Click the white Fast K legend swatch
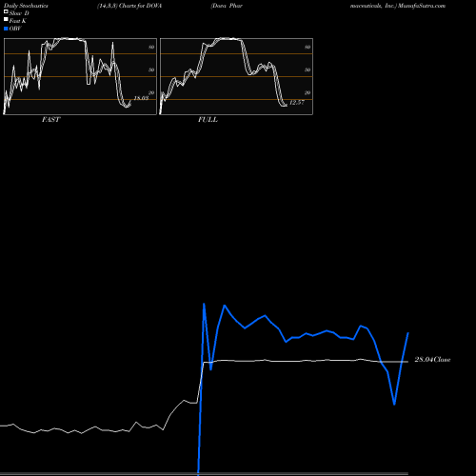The height and width of the screenshot is (476, 476). [x=6, y=20]
